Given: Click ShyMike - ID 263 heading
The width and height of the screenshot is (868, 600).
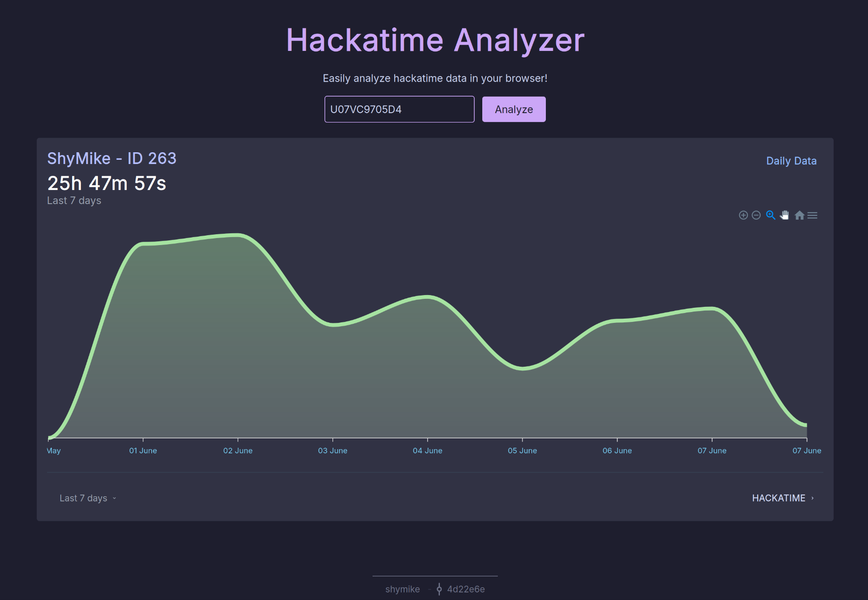Looking at the screenshot, I should pos(112,158).
